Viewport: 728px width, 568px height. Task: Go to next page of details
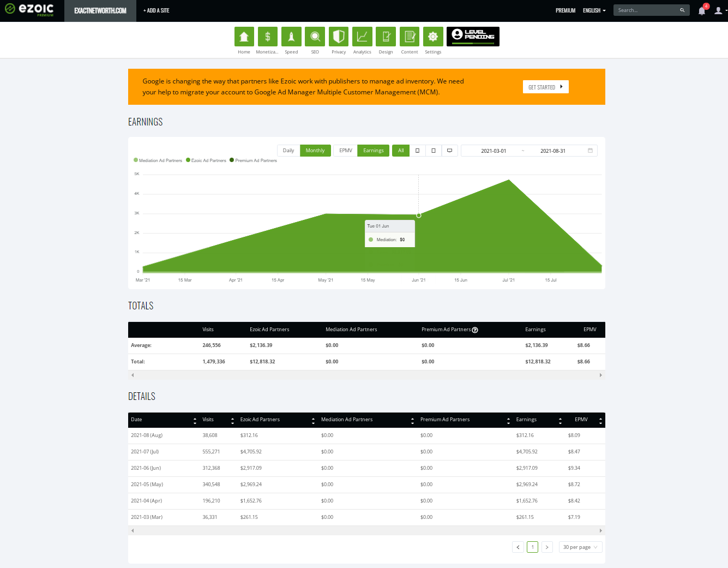coord(547,547)
